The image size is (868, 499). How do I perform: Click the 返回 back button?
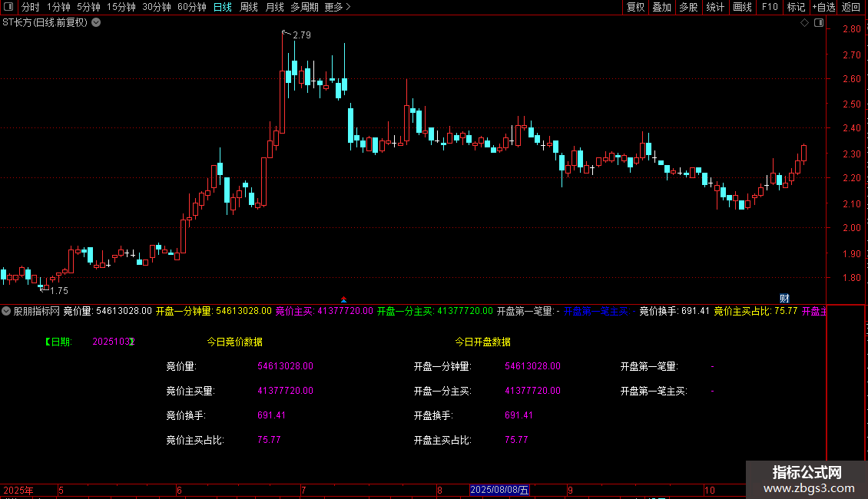[x=851, y=7]
